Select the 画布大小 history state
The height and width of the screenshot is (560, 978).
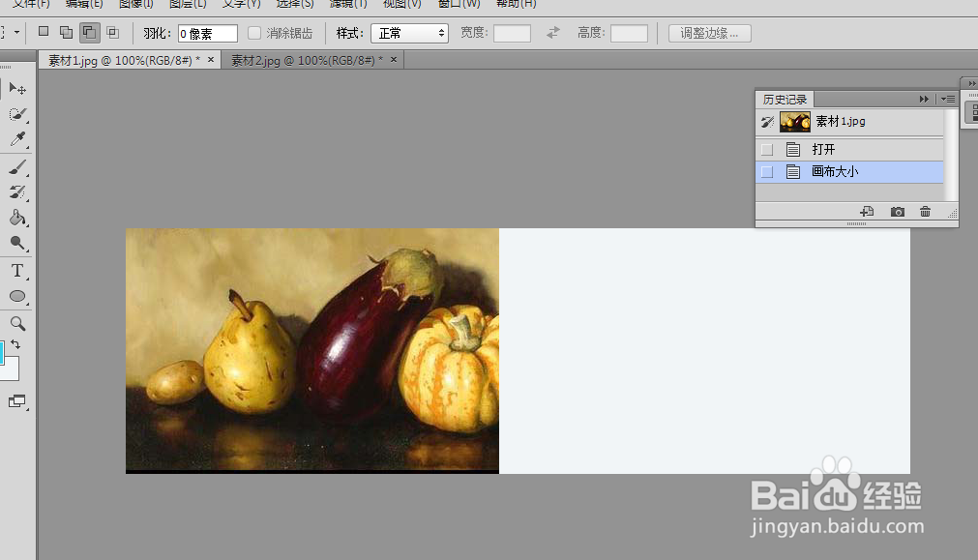(x=849, y=172)
